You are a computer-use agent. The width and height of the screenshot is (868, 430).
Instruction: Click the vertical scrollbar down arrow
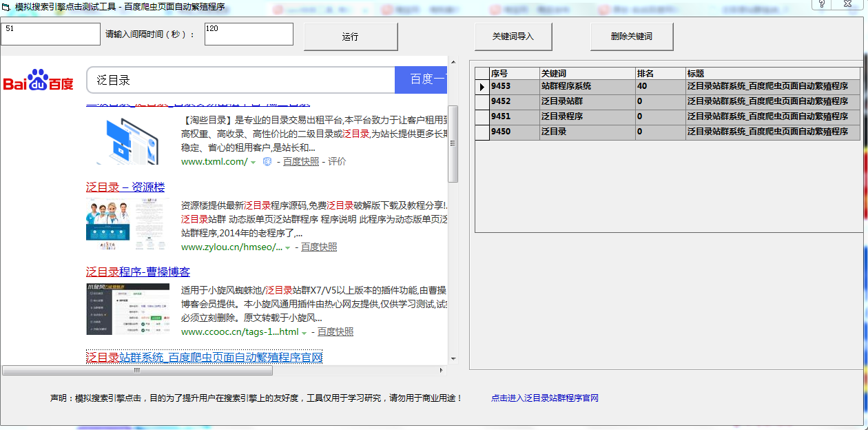pos(453,359)
